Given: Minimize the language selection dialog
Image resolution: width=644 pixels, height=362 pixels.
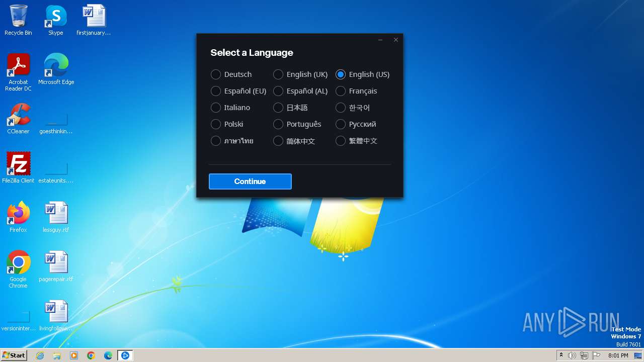Looking at the screenshot, I should tap(380, 40).
